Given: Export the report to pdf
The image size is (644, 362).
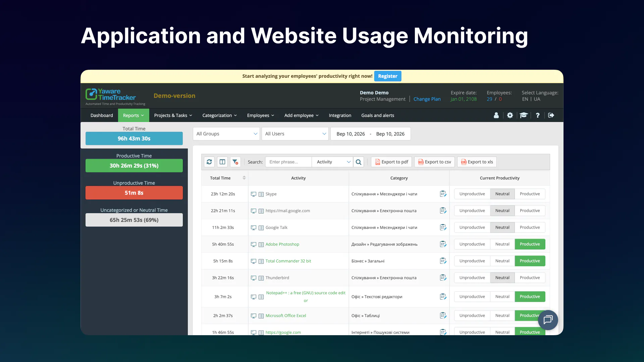Looking at the screenshot, I should [x=391, y=162].
